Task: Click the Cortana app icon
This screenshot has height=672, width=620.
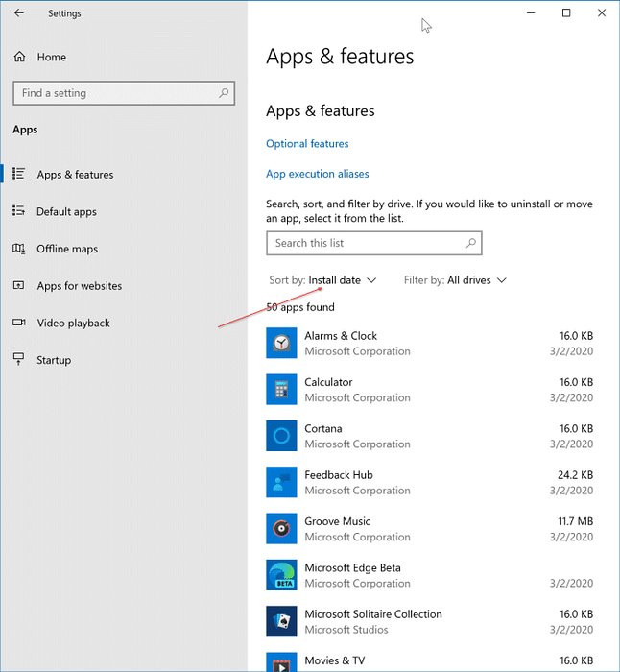Action: click(x=281, y=436)
